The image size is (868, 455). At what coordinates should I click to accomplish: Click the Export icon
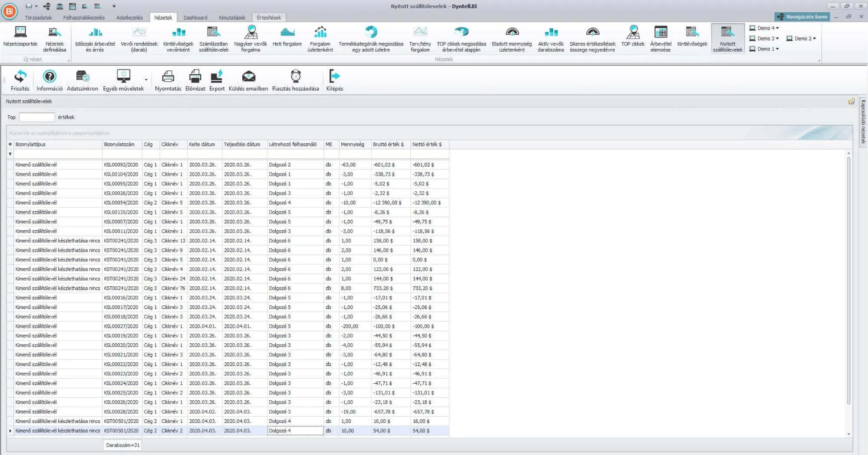click(x=217, y=77)
